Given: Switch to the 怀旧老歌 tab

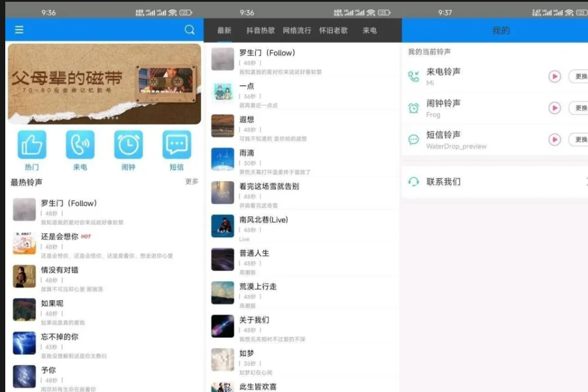Looking at the screenshot, I should [x=333, y=30].
